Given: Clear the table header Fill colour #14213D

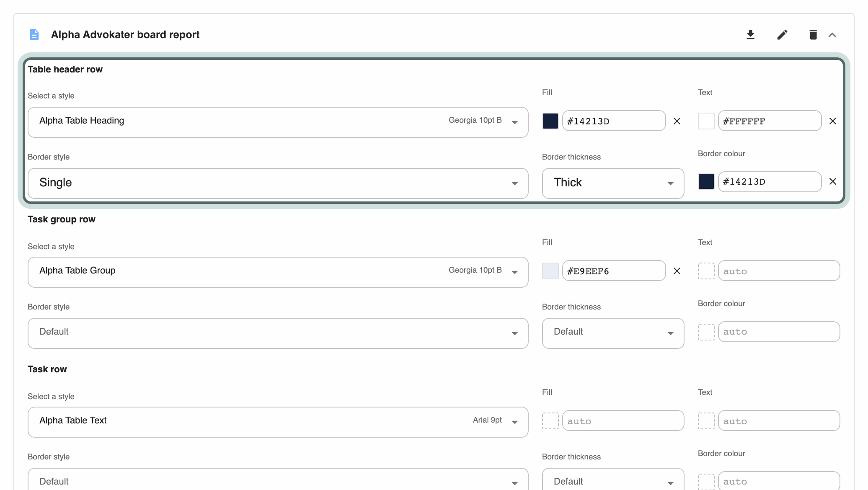Looking at the screenshot, I should click(677, 121).
